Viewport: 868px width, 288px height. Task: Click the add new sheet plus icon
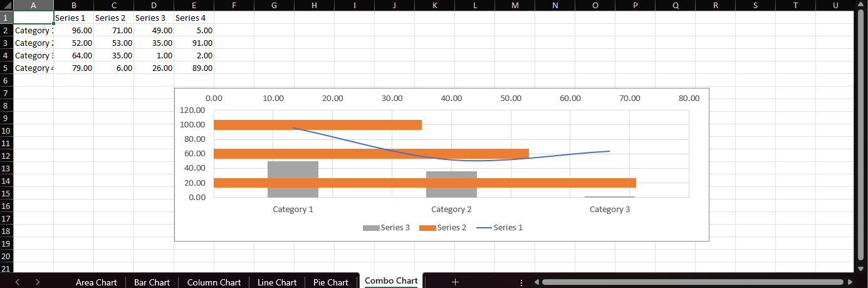(455, 282)
